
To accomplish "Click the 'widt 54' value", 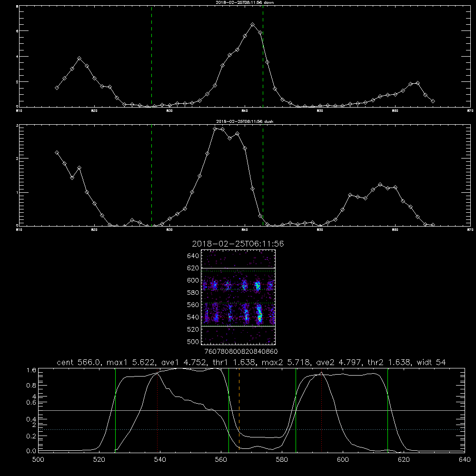I will tap(431, 362).
